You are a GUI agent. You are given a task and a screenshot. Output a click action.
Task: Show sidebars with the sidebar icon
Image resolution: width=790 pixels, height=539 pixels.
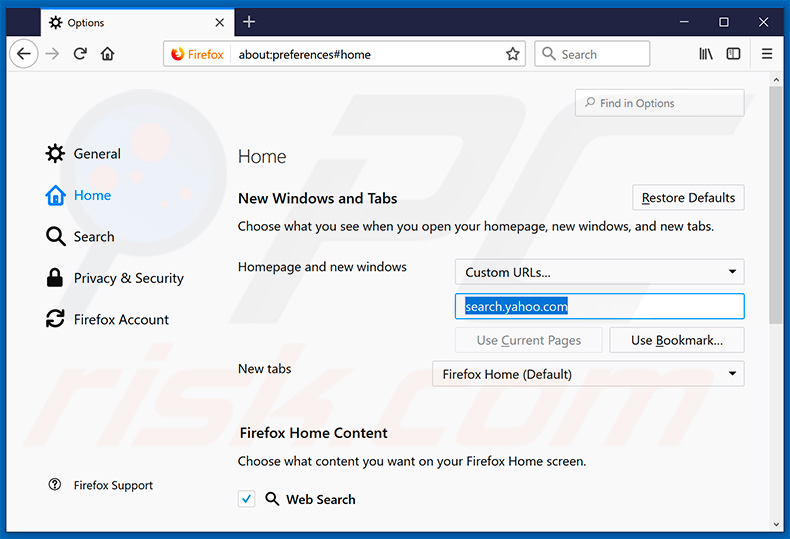tap(733, 53)
